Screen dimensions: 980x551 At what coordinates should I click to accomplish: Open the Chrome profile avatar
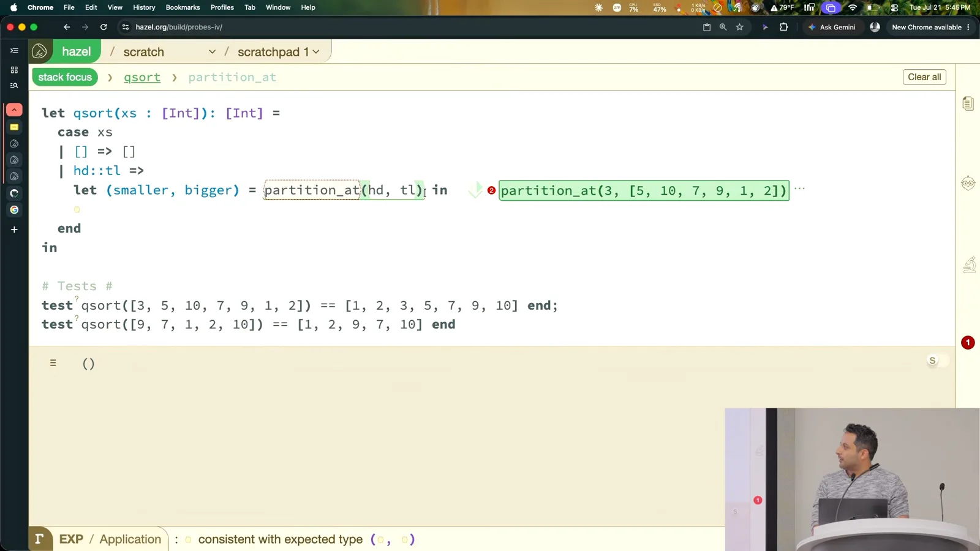pos(875,27)
